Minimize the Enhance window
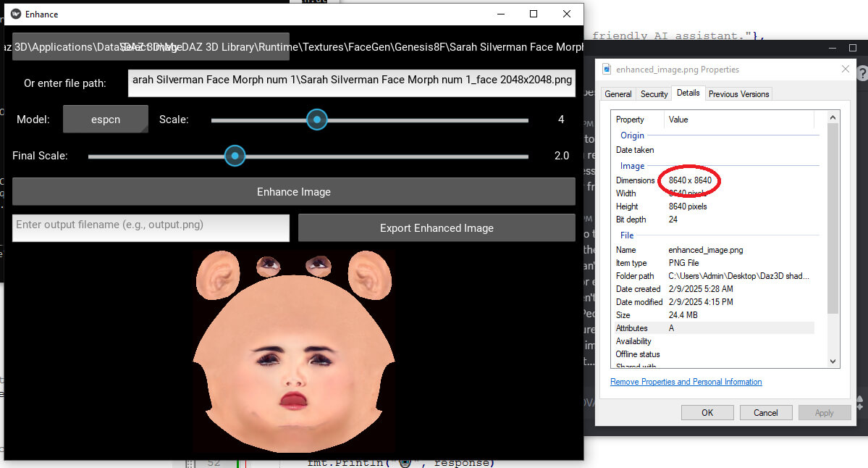The height and width of the screenshot is (468, 868). pyautogui.click(x=500, y=14)
